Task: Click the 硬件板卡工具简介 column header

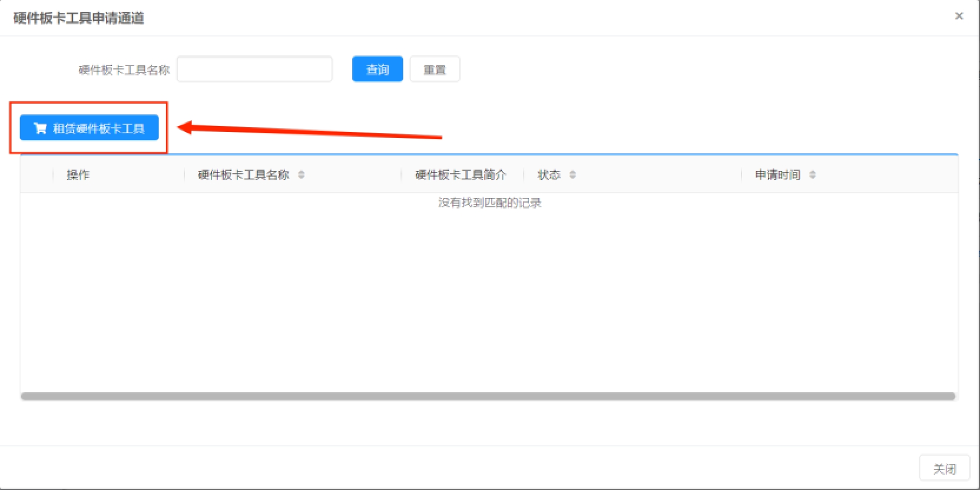Action: 461,175
